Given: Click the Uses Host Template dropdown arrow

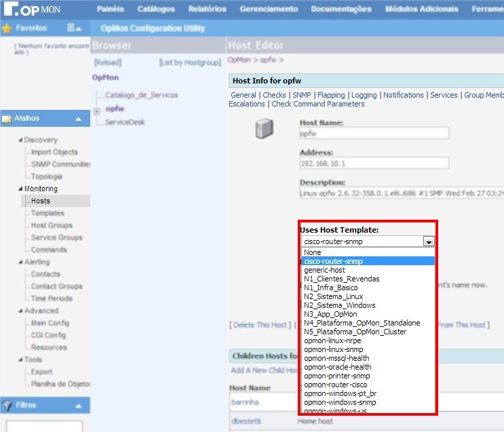Looking at the screenshot, I should tap(428, 241).
